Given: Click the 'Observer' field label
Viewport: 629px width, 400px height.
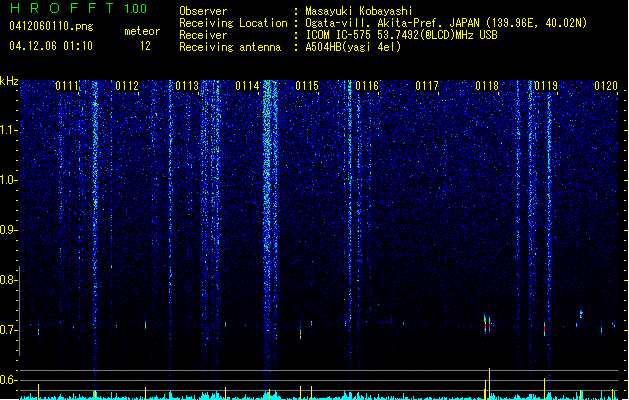Looking at the screenshot, I should 203,11.
